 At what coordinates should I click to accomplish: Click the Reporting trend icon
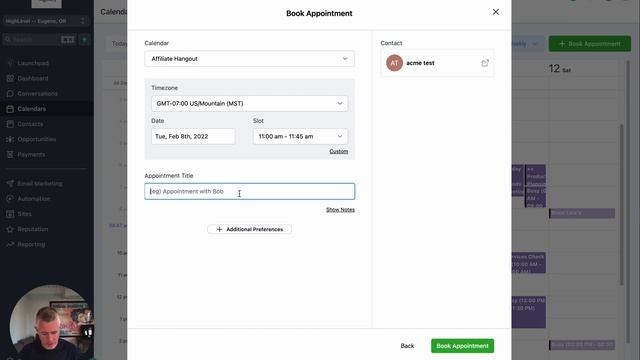[10, 244]
